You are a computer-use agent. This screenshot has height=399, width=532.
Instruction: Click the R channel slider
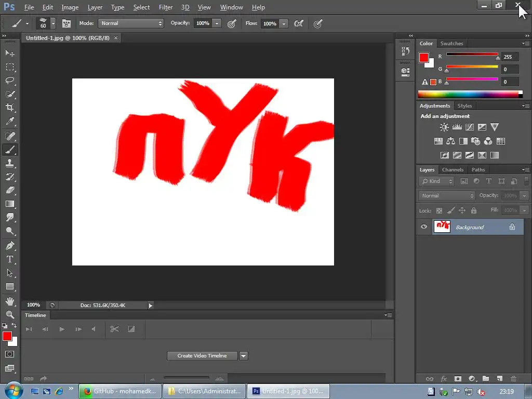pos(472,54)
